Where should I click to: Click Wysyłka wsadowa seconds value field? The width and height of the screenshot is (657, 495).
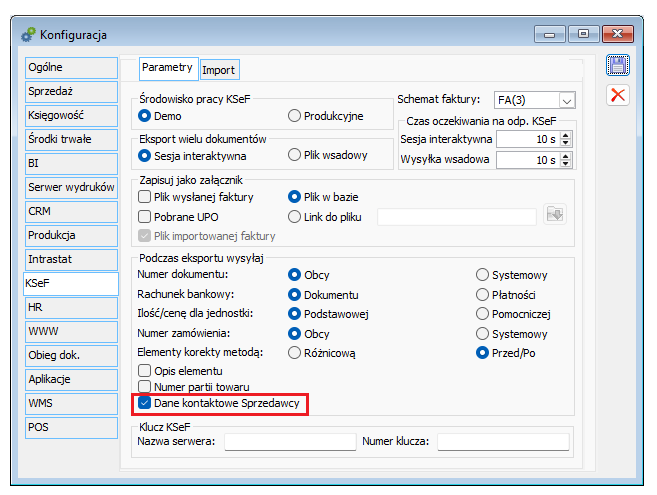528,160
